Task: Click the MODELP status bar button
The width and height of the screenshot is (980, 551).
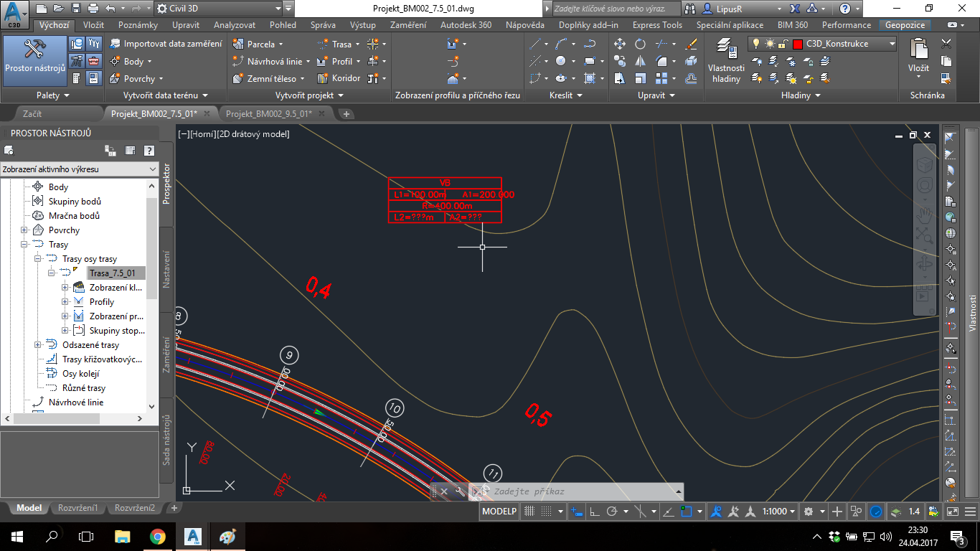Action: (x=499, y=512)
